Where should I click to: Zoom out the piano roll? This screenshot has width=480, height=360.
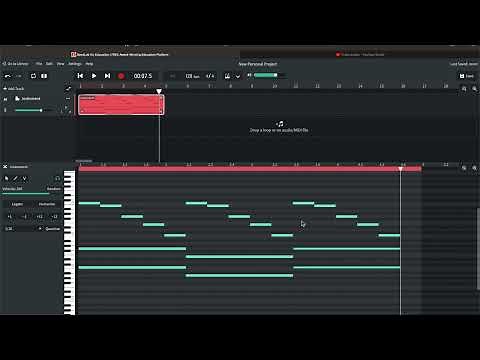[464, 168]
